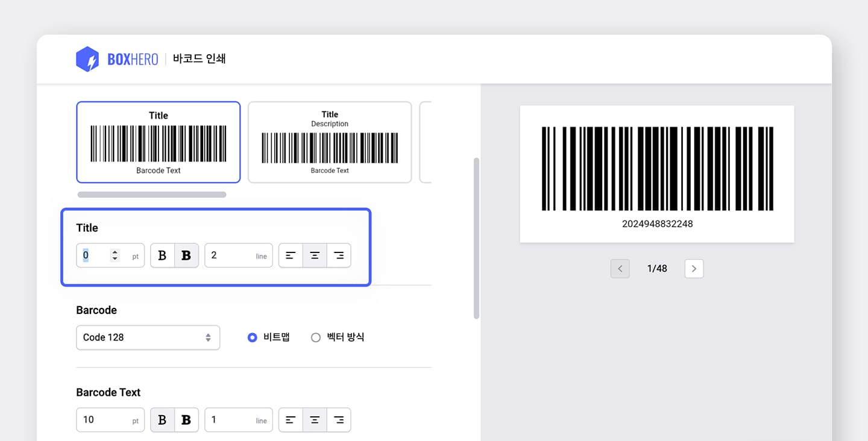Go to previous label preview page
Viewport: 868px width, 441px height.
pos(620,269)
